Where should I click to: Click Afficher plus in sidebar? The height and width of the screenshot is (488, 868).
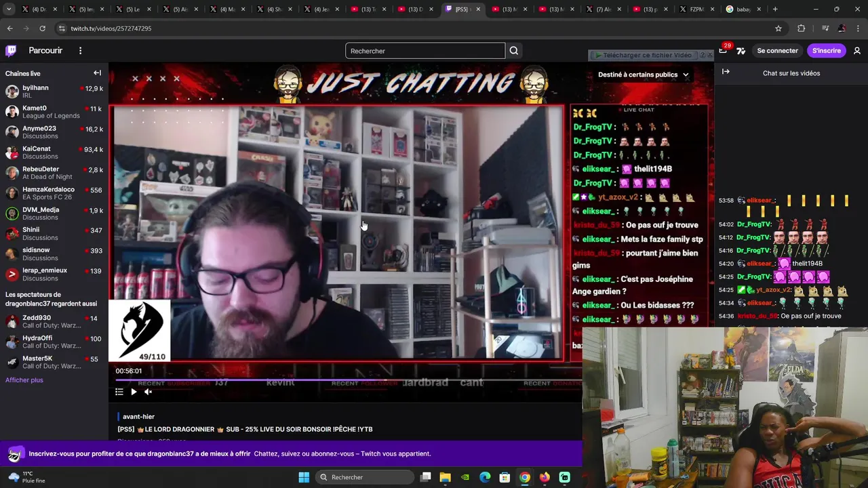(24, 380)
